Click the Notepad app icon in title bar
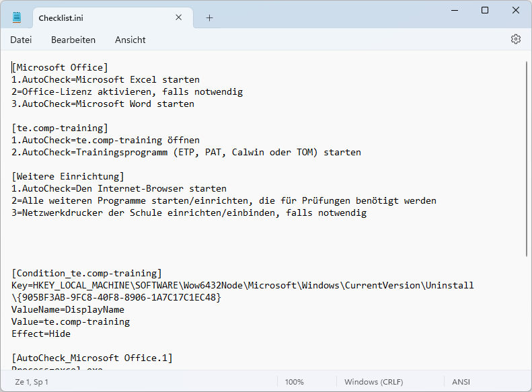532x392 pixels. coord(17,17)
